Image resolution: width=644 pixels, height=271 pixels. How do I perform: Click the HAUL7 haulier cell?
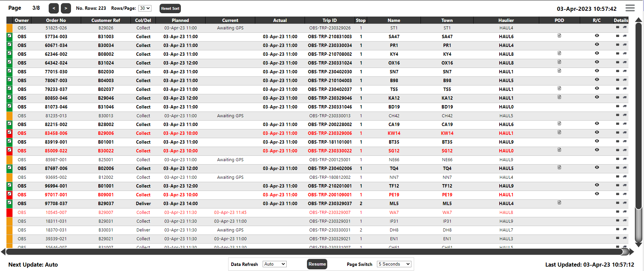click(x=506, y=230)
